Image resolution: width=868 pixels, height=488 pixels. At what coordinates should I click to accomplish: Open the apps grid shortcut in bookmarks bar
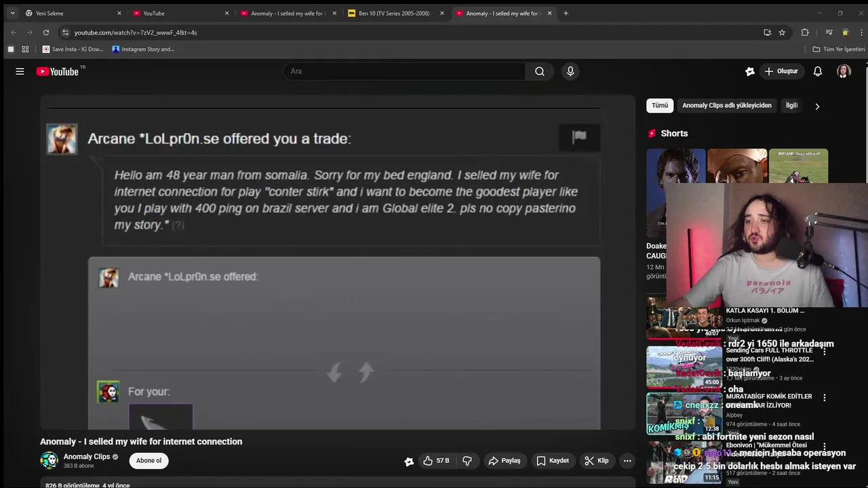25,49
